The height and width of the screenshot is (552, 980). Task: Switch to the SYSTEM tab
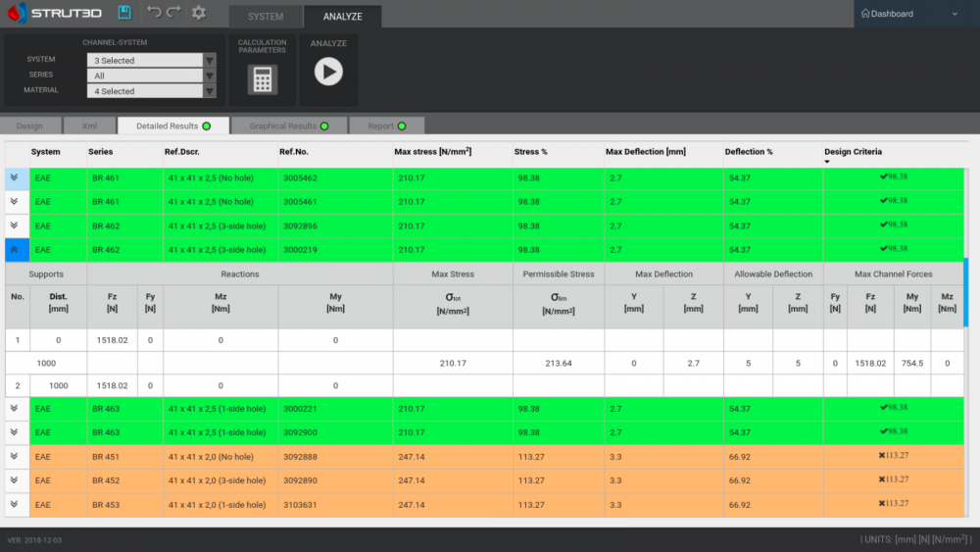click(x=266, y=17)
